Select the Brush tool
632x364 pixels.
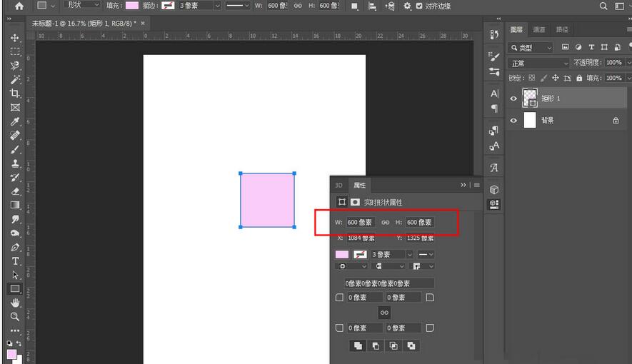(15, 149)
